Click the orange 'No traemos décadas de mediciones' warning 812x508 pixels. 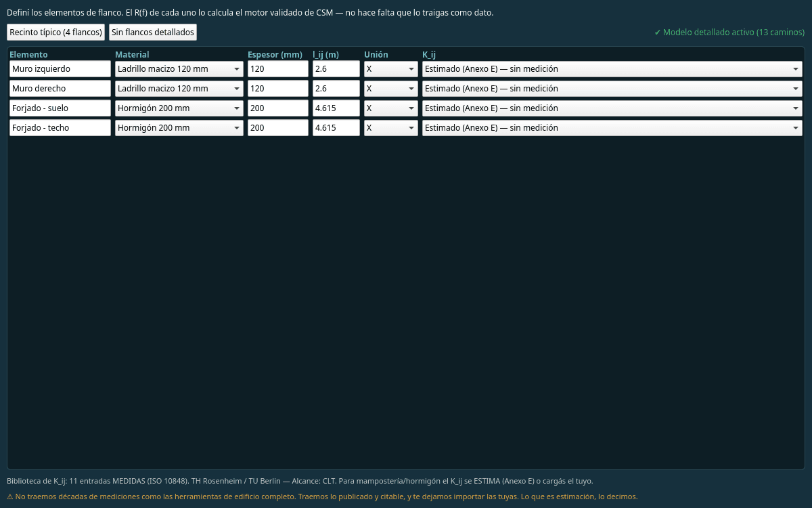point(322,496)
